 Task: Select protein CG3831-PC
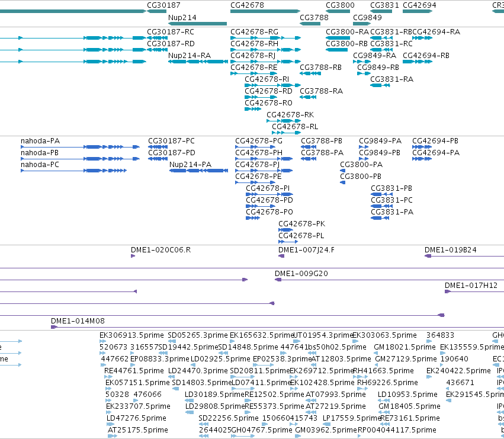[392, 200]
